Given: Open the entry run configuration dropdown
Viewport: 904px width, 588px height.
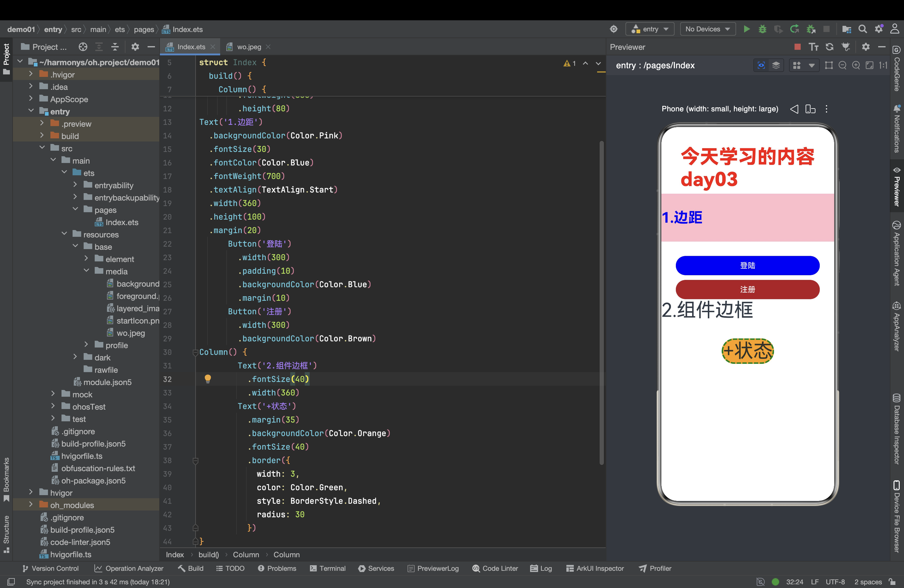Looking at the screenshot, I should pos(649,29).
